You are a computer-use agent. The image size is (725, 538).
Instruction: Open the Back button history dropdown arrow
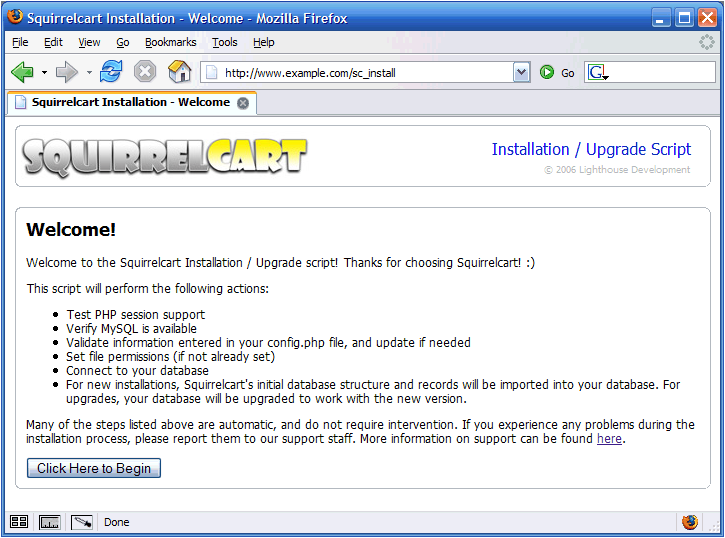[44, 73]
